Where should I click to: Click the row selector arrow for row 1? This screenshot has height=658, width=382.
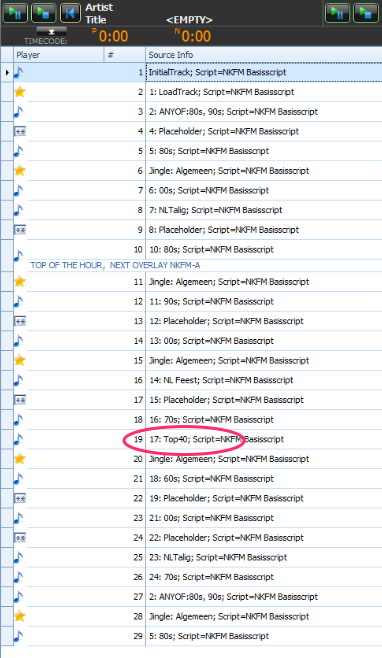tap(7, 73)
